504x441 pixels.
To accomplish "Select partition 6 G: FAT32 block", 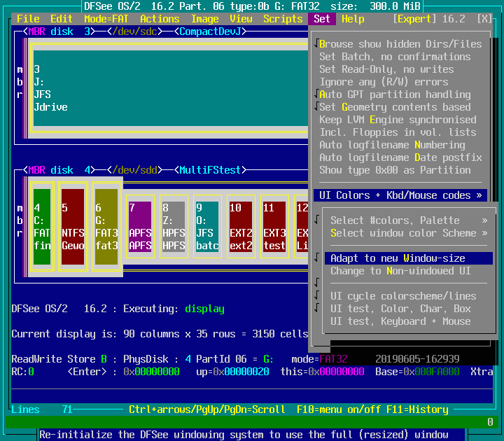I will click(106, 227).
